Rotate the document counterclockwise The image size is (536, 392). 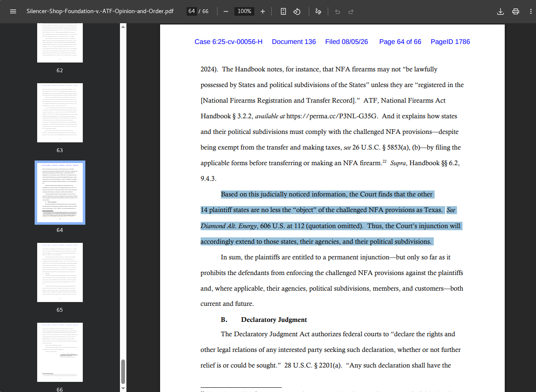297,11
